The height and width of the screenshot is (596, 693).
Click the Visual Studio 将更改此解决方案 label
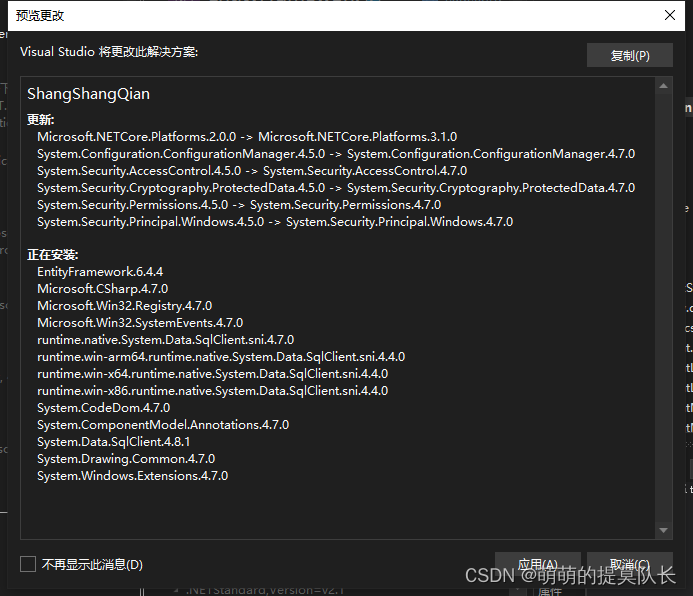click(x=109, y=52)
